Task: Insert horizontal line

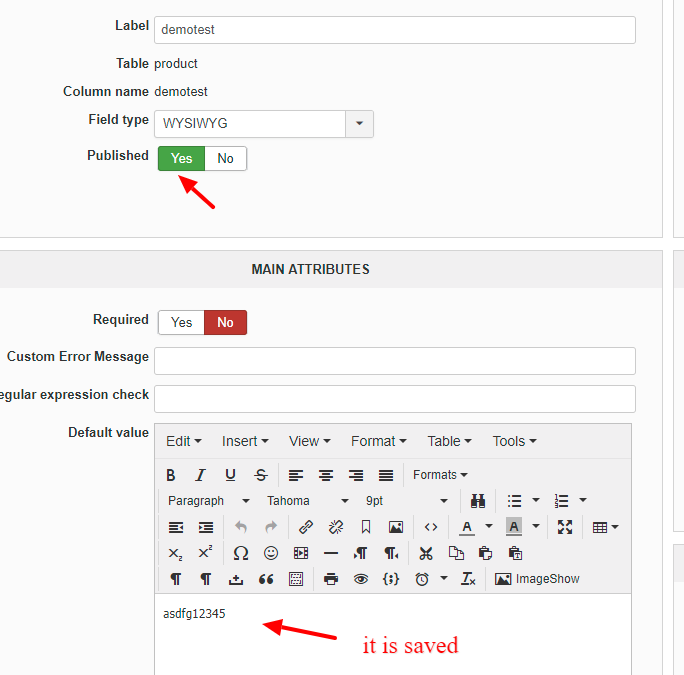Action: pos(331,553)
